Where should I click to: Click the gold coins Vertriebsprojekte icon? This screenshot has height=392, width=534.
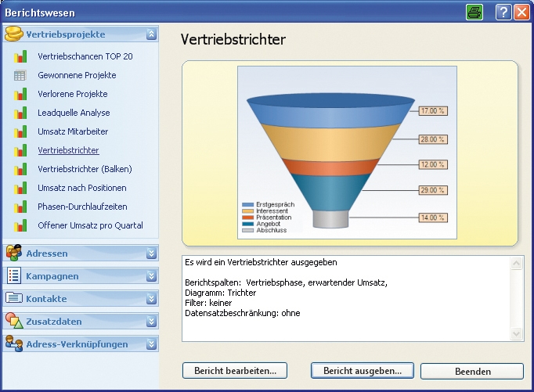14,34
